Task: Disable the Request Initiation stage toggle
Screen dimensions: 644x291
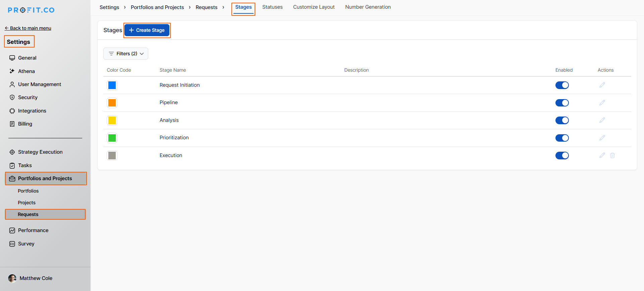Action: coord(562,85)
